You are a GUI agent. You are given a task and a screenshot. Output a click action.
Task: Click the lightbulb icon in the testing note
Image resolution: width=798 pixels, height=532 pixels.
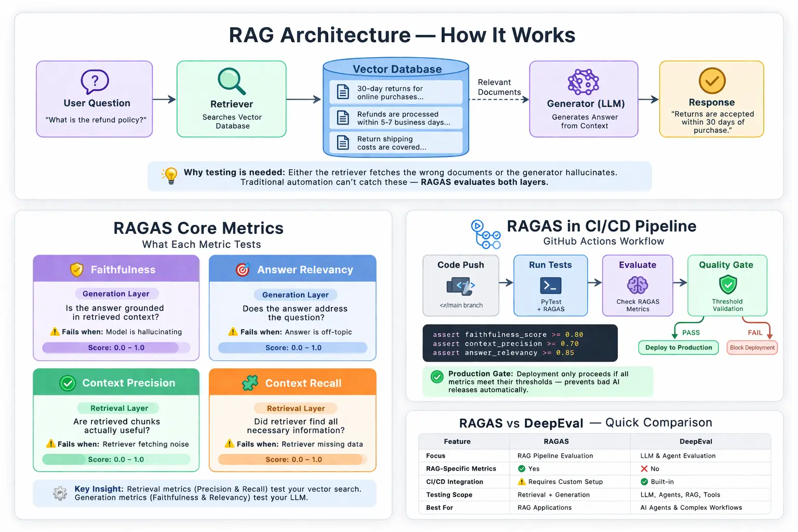[x=169, y=176]
